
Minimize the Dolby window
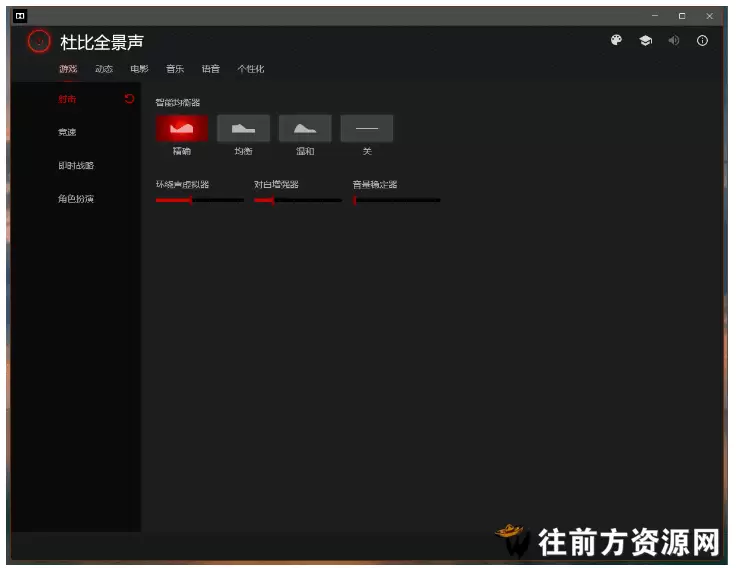[655, 16]
